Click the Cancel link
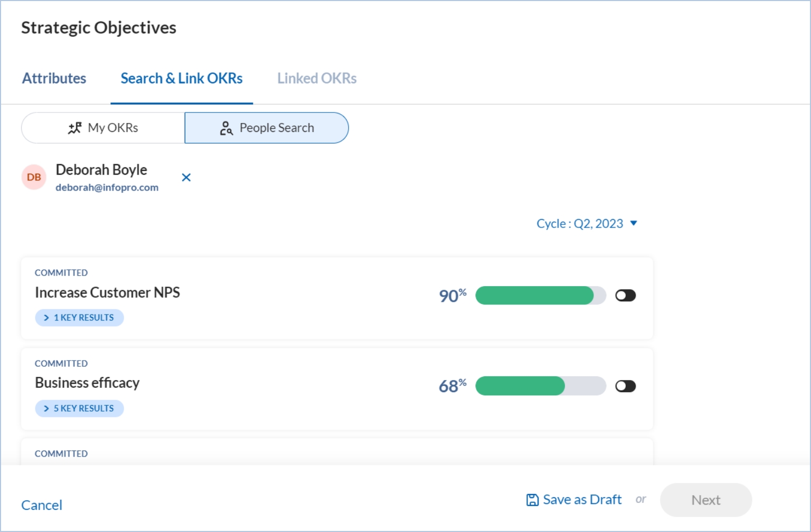The width and height of the screenshot is (811, 532). pyautogui.click(x=42, y=505)
